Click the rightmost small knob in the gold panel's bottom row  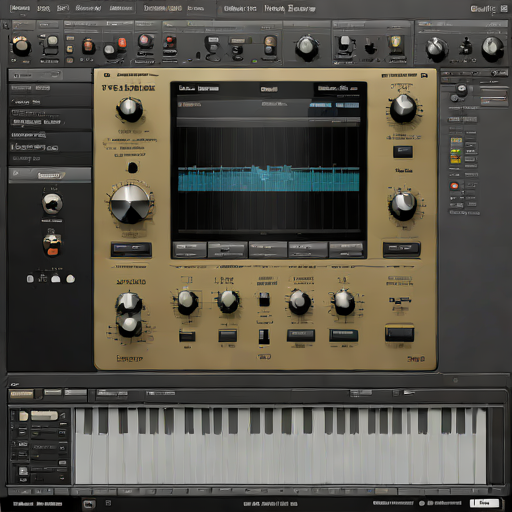(x=344, y=302)
